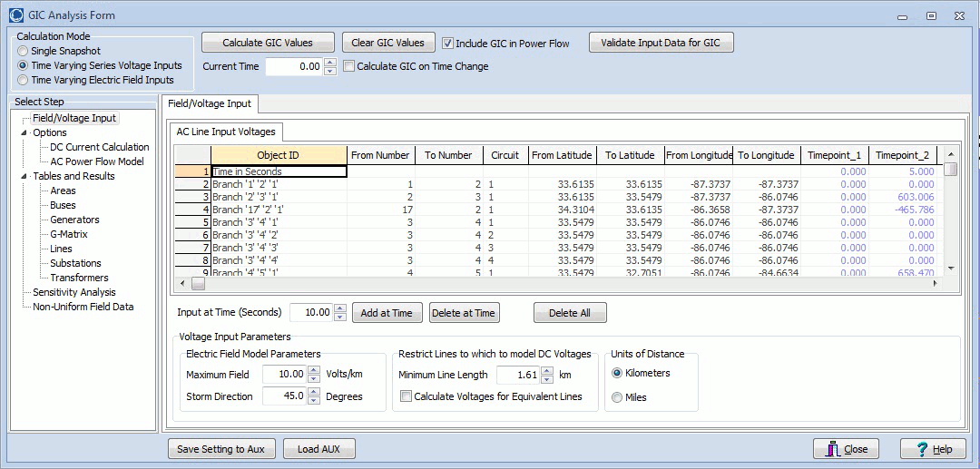Click Validate Input Data for GIC
Screen dimensions: 980x469
[x=661, y=43]
